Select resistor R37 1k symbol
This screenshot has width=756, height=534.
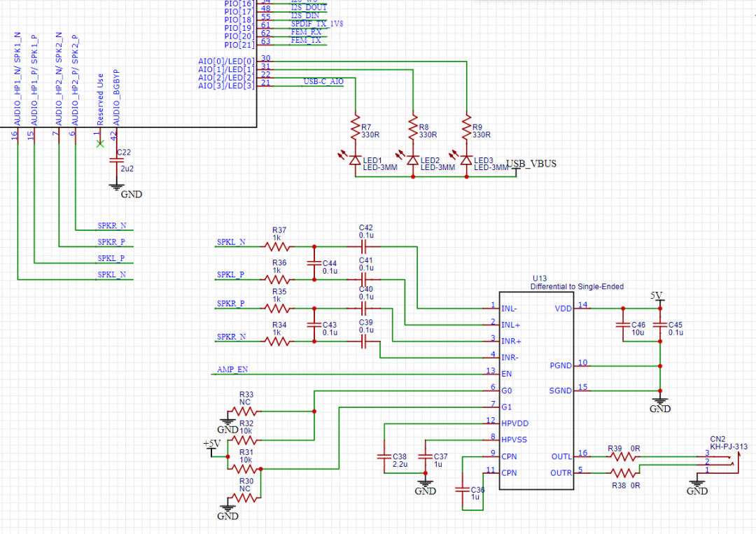(277, 247)
